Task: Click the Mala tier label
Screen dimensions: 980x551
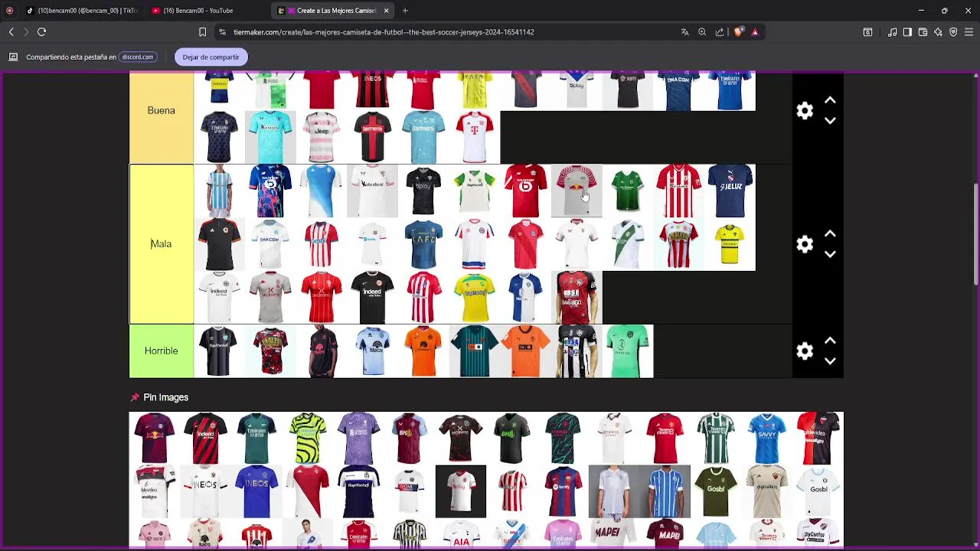Action: 161,244
